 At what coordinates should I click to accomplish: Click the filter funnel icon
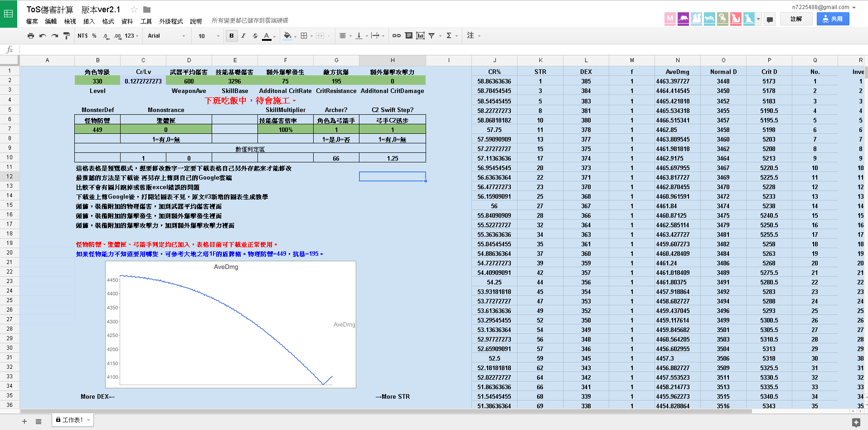tap(432, 36)
